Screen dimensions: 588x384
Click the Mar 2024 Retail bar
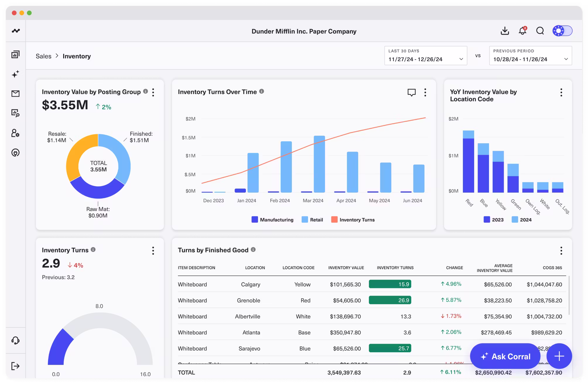[x=319, y=164]
